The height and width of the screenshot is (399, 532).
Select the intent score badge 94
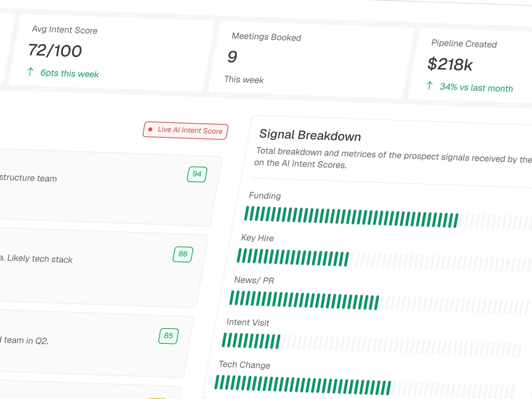click(197, 174)
